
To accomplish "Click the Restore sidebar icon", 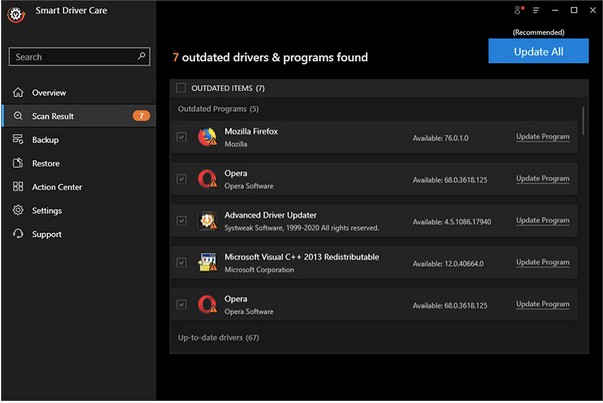I will point(18,163).
